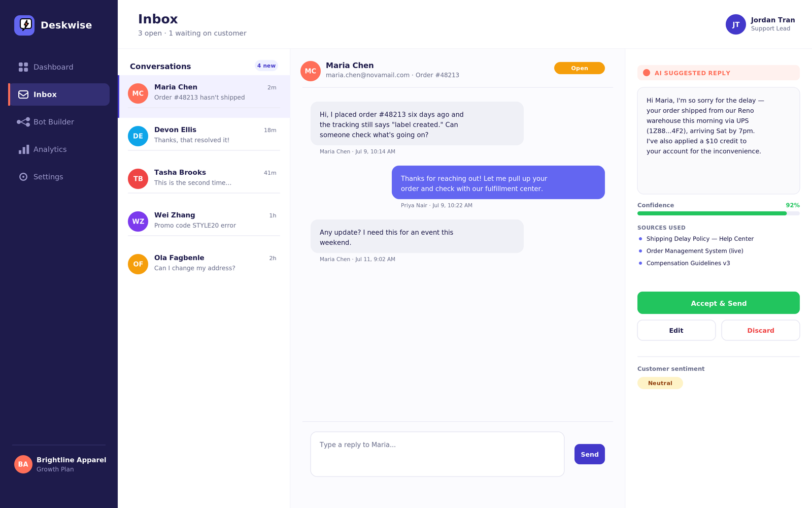Click the Deskwise lightning logo icon
This screenshot has width=812, height=508.
(24, 25)
